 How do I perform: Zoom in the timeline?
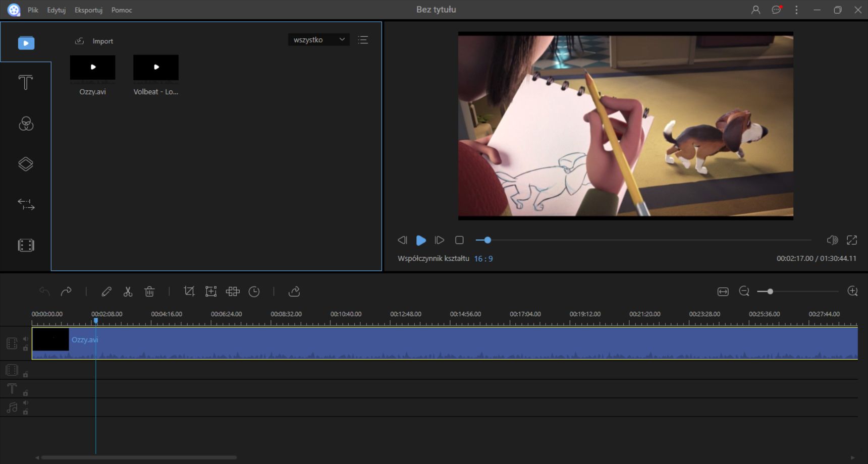tap(852, 292)
